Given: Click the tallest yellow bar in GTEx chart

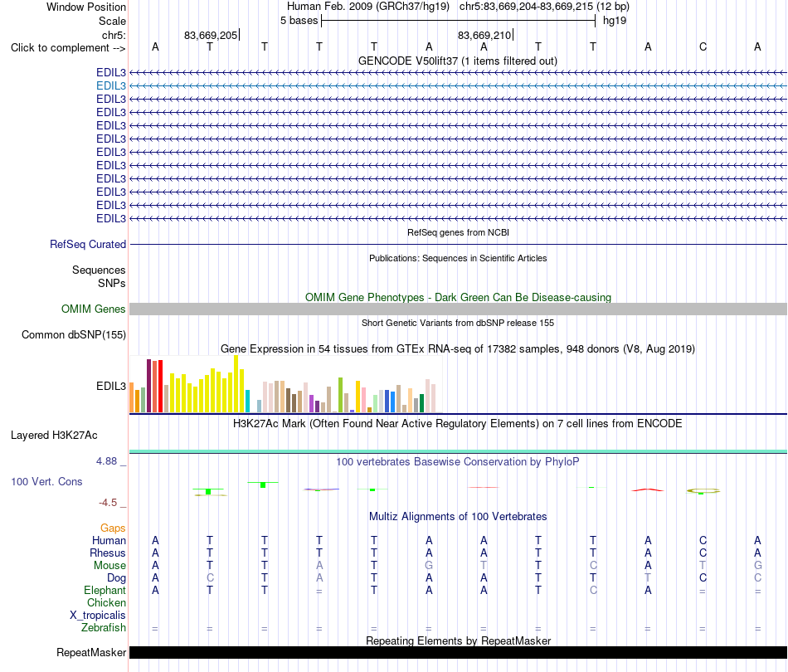Looking at the screenshot, I should point(236,384).
